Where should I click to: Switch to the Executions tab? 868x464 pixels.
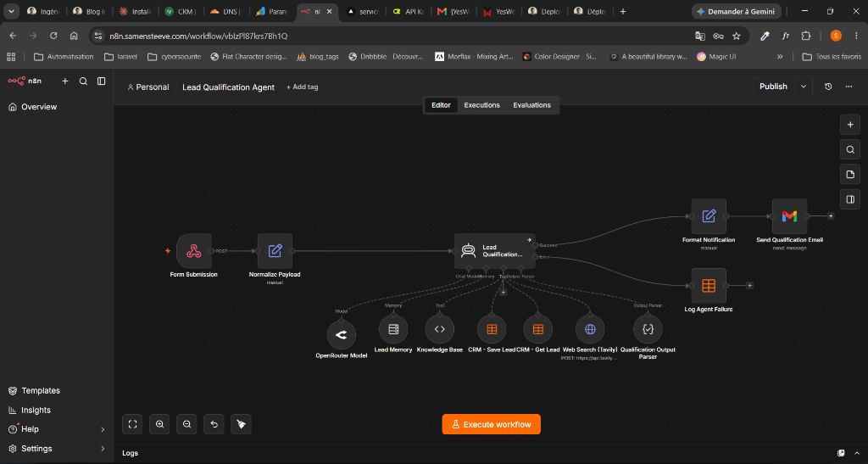tap(481, 105)
